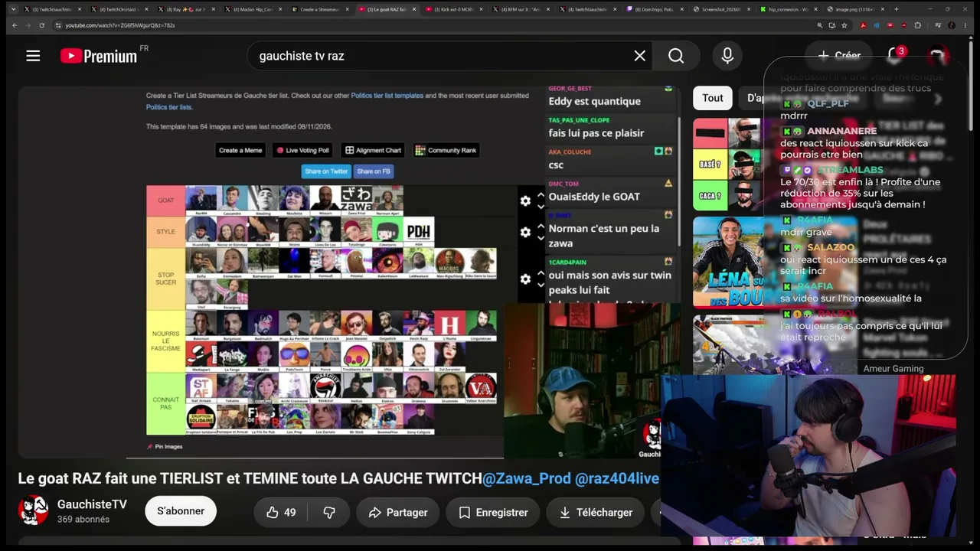Focus the address bar showing youtube.com/watch
Image resolution: width=980 pixels, height=551 pixels.
point(436,25)
